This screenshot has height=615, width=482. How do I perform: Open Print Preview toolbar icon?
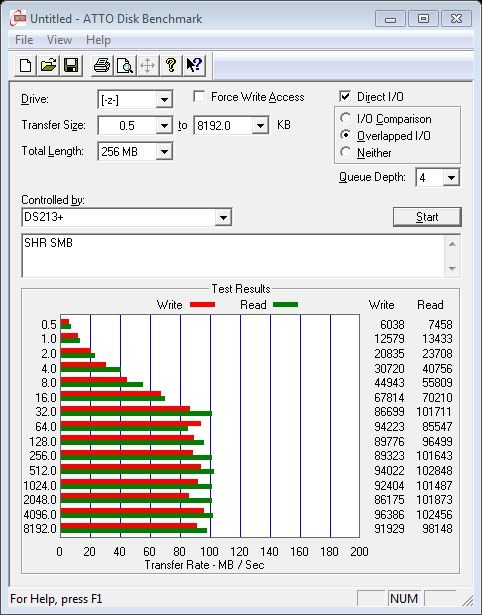click(125, 65)
